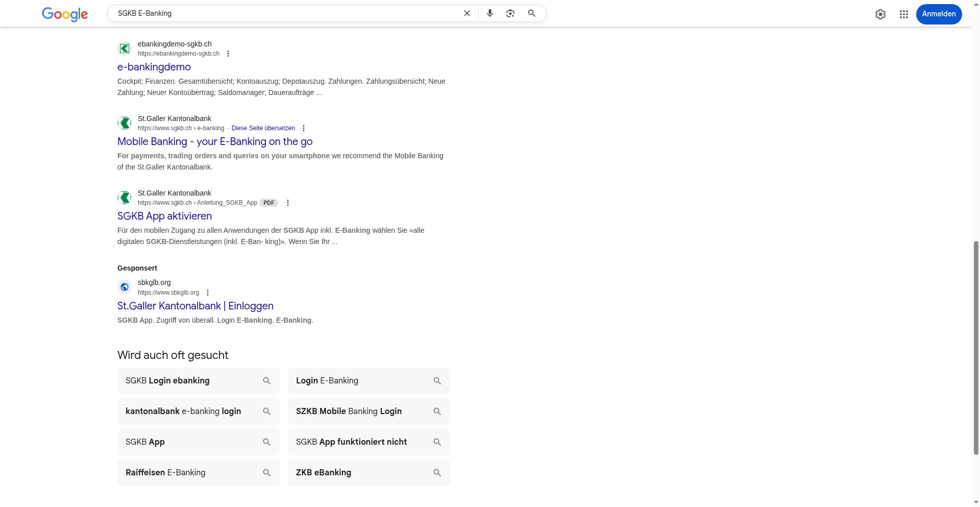Open Google Lens image search
This screenshot has width=980, height=507.
pos(510,13)
